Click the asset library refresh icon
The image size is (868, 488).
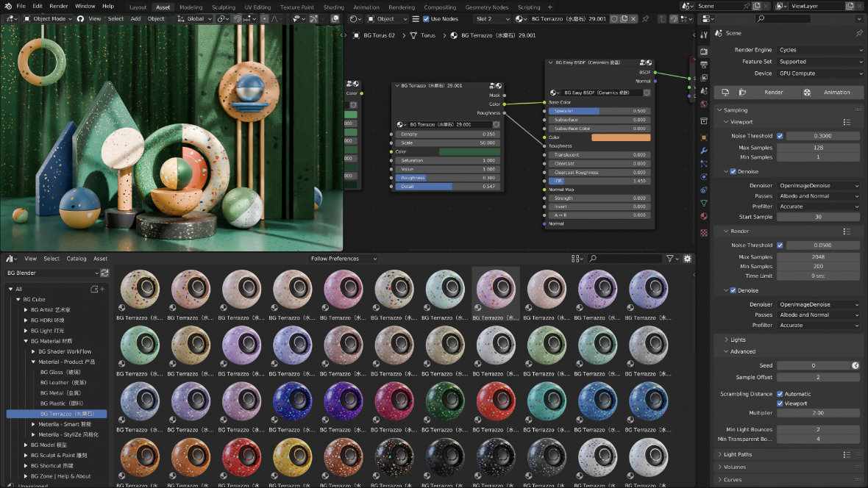point(104,273)
